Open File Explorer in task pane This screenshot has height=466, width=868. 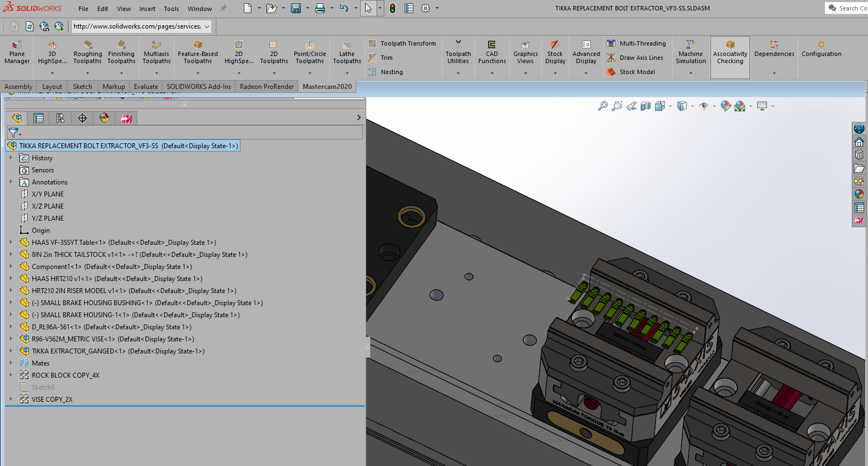pyautogui.click(x=859, y=169)
